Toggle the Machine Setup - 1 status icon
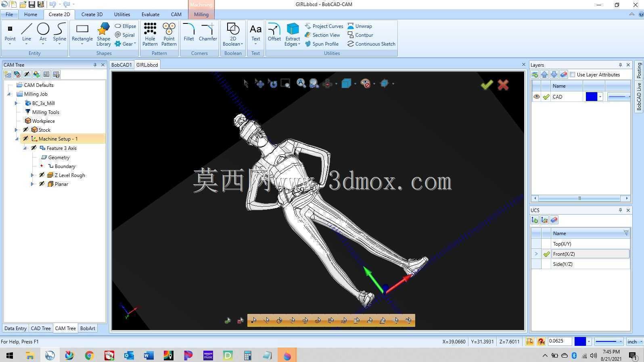This screenshot has width=644, height=362. point(26,139)
